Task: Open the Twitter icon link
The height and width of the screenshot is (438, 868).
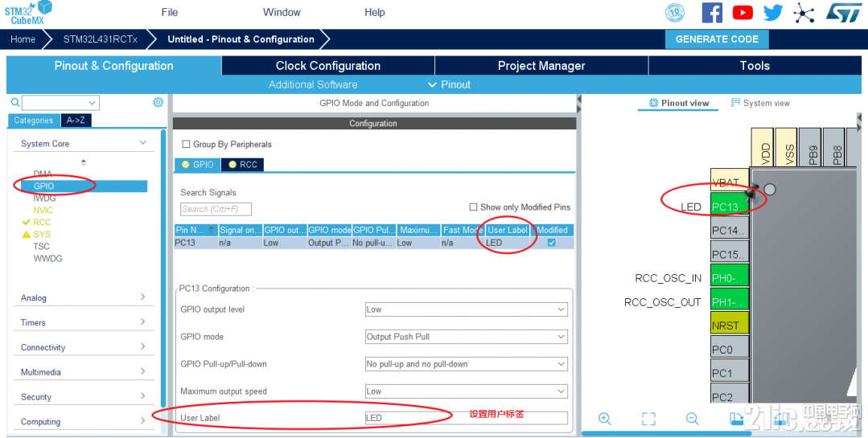Action: [x=773, y=12]
